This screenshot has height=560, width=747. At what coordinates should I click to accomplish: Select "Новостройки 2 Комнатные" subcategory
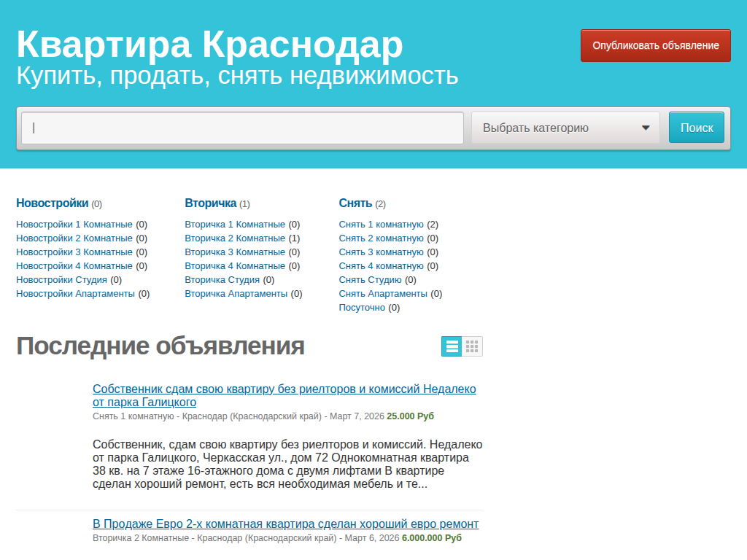click(x=75, y=238)
